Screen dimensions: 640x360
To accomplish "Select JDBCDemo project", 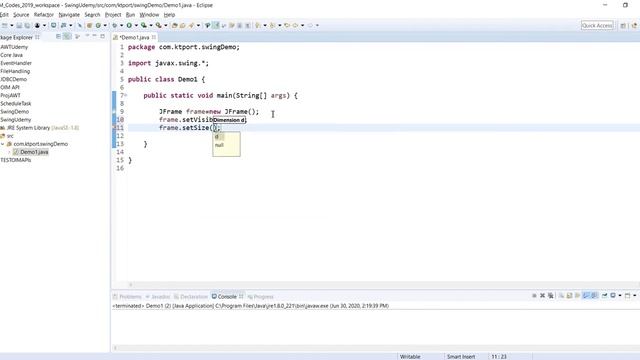I will [13, 79].
